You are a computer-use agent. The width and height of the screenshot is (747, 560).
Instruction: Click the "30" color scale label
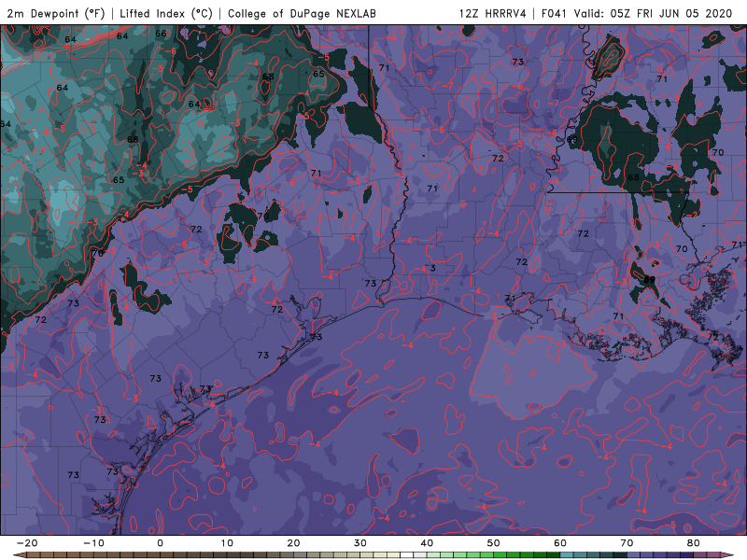coord(360,543)
